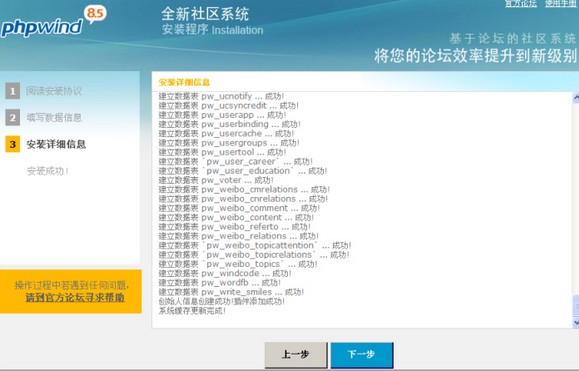This screenshot has width=579, height=371.
Task: Open the 官方论坛 link in header
Action: pos(521,3)
